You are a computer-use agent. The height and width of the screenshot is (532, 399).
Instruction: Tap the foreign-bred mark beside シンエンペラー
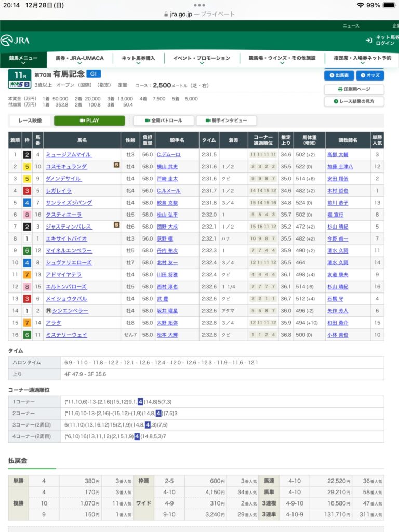click(48, 311)
